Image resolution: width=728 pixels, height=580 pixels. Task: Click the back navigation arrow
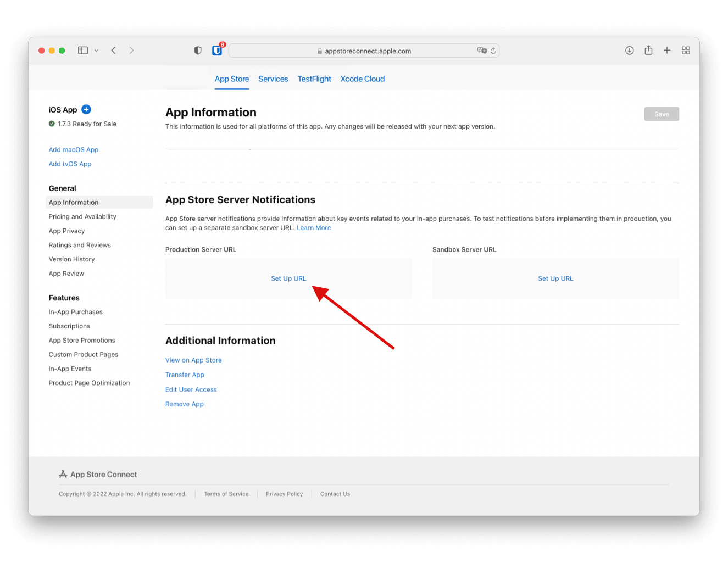113,50
